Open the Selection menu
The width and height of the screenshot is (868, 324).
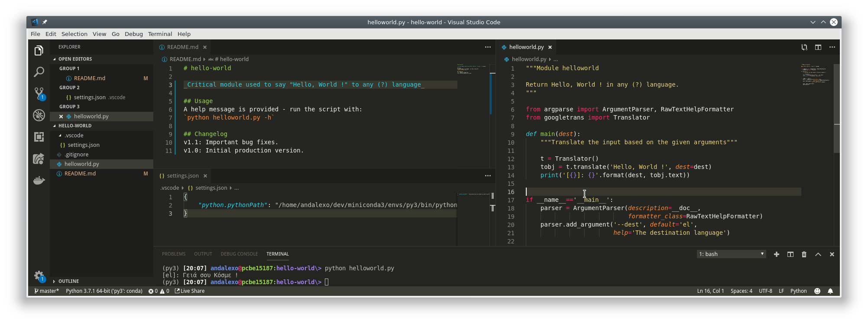(74, 34)
